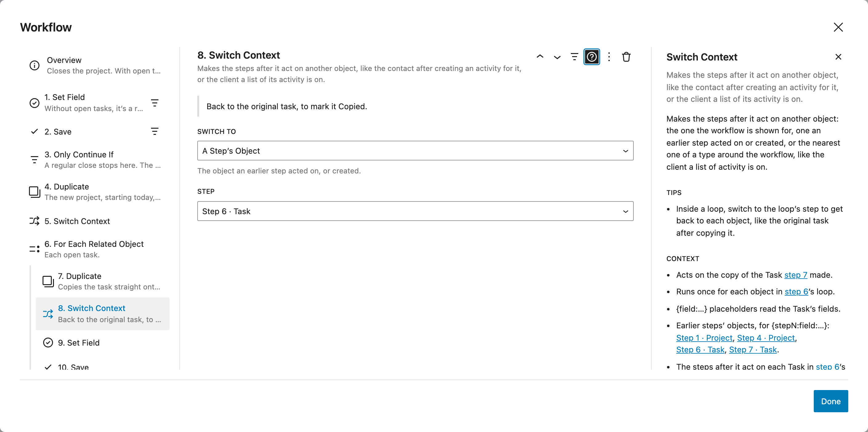Open the three-dot more options menu
This screenshot has width=868, height=432.
pyautogui.click(x=609, y=57)
